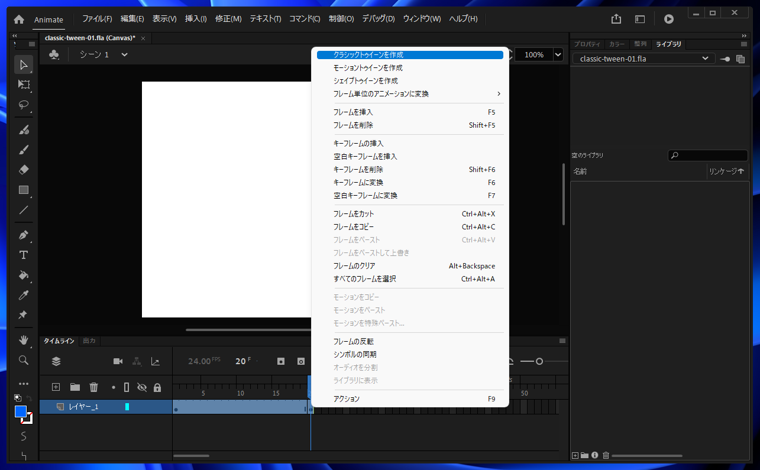Click the delete layer trash icon
Image resolution: width=760 pixels, height=470 pixels.
click(94, 387)
